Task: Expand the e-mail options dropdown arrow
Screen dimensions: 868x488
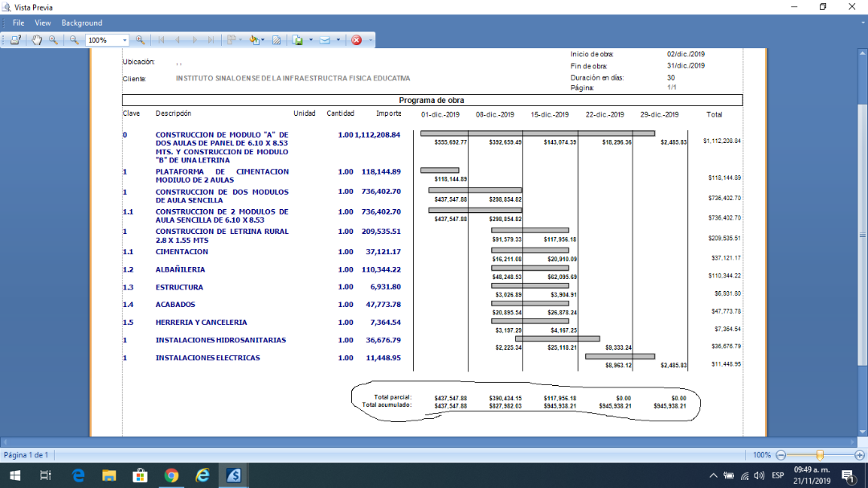Action: click(x=338, y=40)
